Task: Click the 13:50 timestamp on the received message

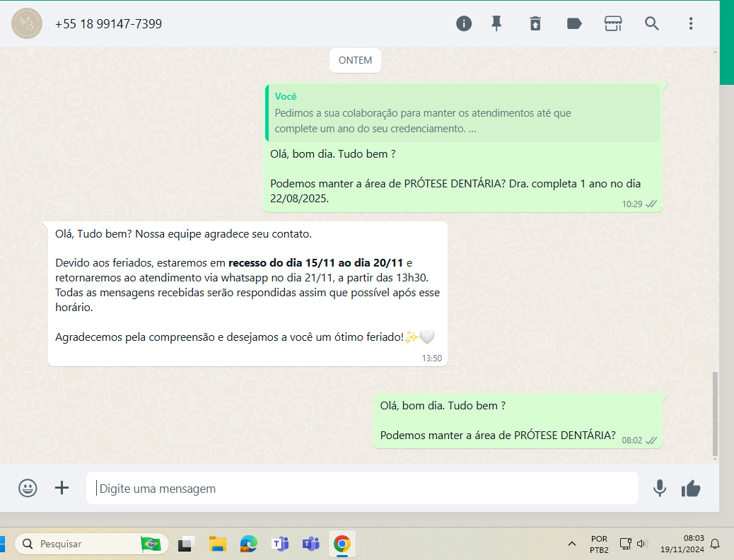Action: click(x=431, y=358)
